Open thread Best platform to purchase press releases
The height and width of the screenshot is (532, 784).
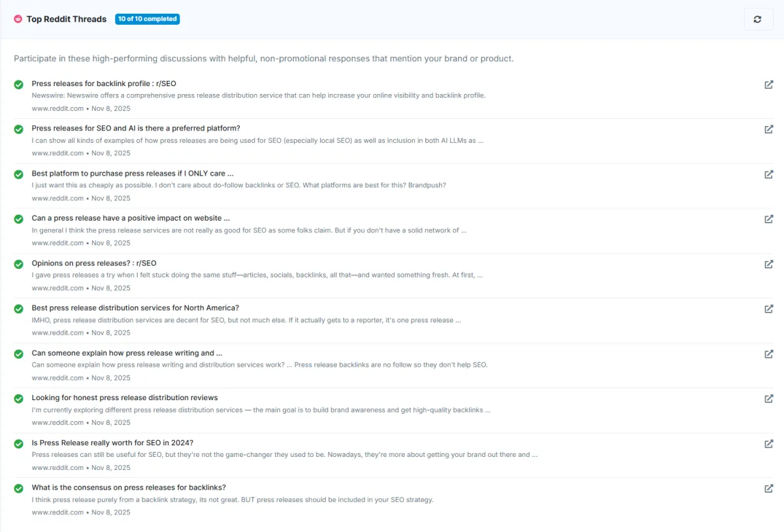point(133,174)
